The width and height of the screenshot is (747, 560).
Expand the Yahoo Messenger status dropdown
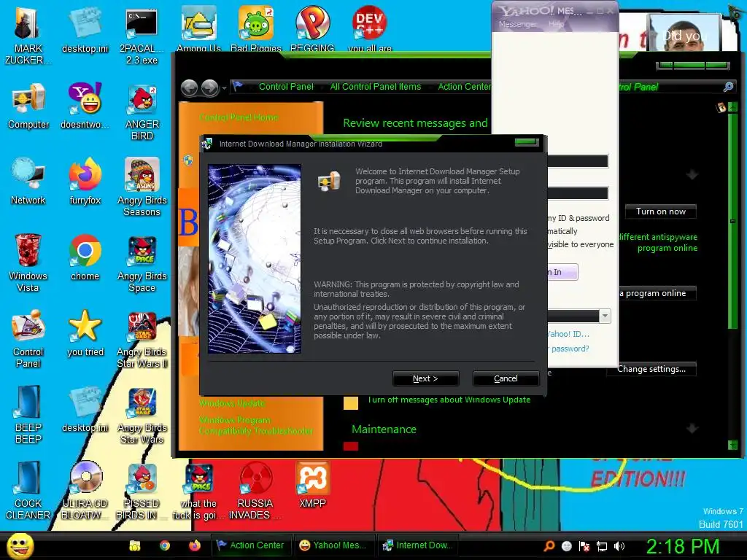coord(605,316)
